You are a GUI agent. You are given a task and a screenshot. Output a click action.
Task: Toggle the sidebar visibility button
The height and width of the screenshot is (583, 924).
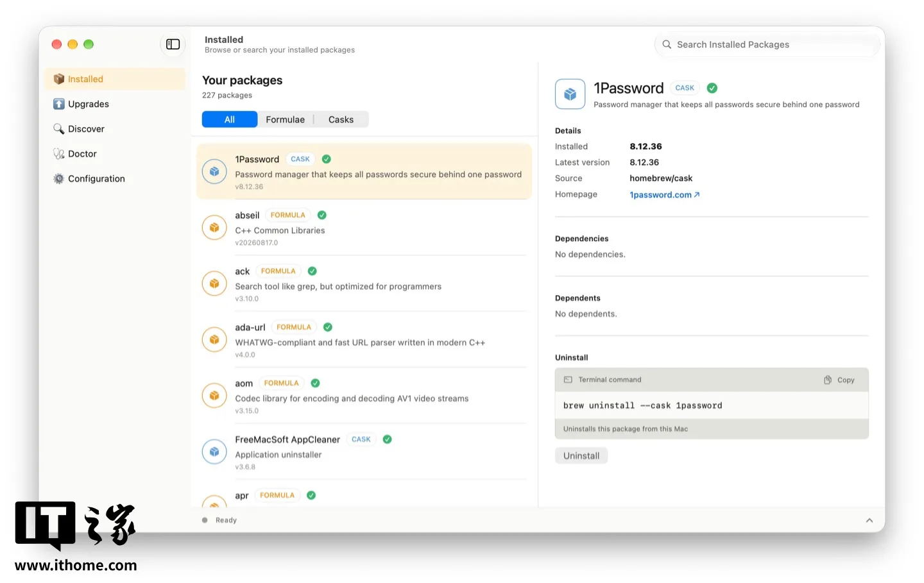(173, 44)
